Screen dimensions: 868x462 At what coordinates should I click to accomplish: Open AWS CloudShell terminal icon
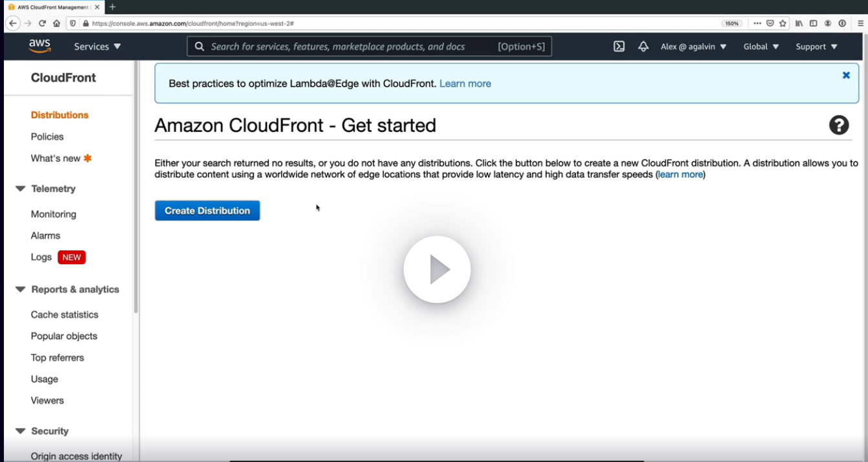pyautogui.click(x=619, y=47)
